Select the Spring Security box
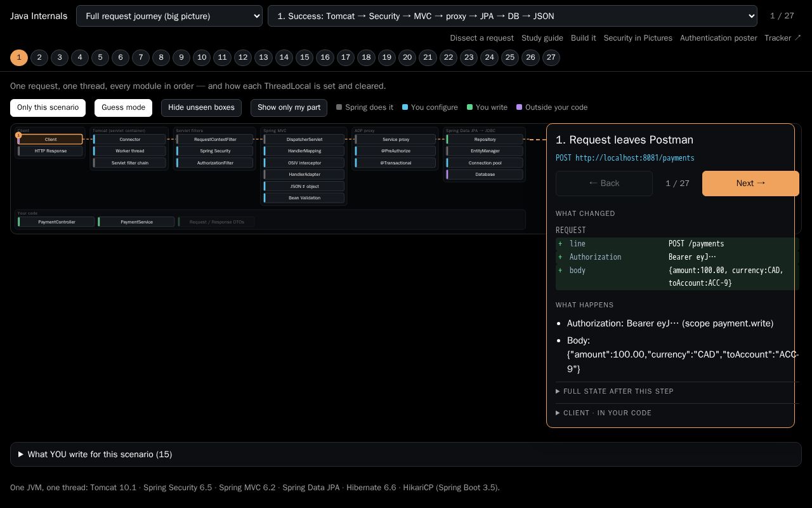The image size is (812, 508). [215, 151]
